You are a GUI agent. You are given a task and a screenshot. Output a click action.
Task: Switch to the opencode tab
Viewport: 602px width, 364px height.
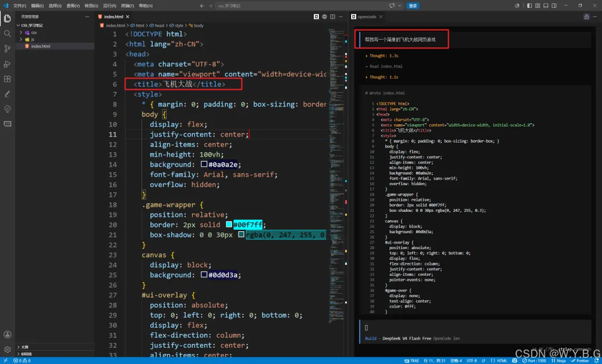tap(367, 17)
